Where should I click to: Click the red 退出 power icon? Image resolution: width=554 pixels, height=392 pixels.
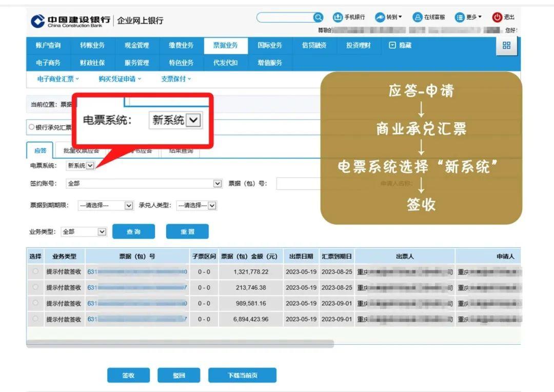(497, 17)
